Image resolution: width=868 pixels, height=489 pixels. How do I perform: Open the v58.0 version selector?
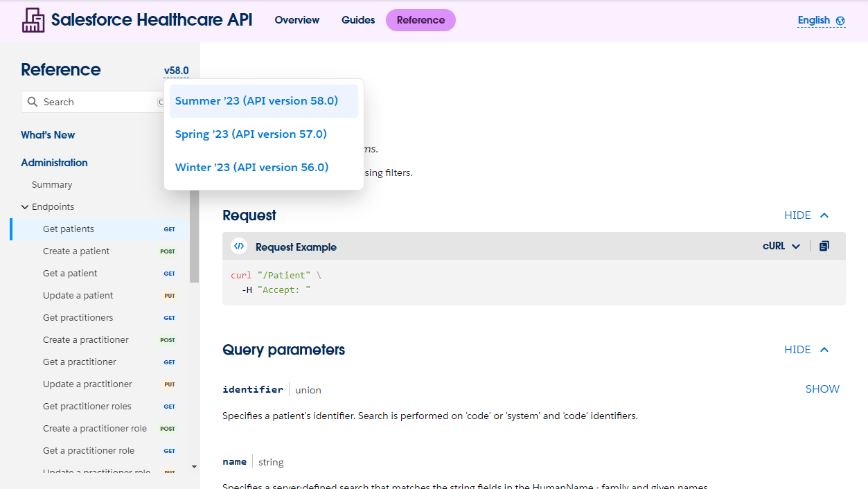176,71
